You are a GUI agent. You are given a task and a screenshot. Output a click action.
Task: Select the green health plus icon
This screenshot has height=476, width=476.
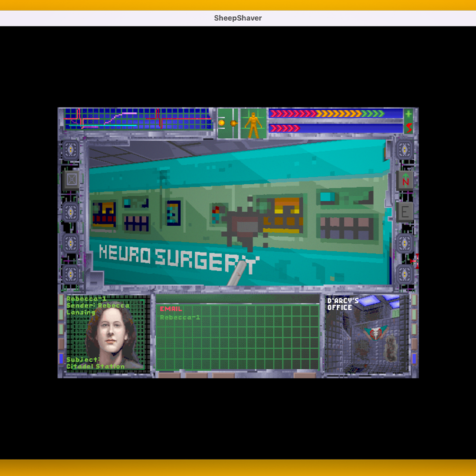(409, 114)
